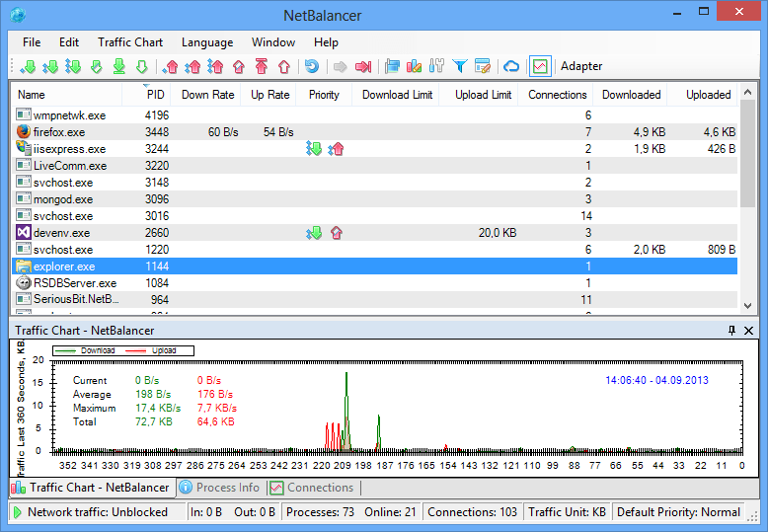Click the gray right arrow toolbar icon
This screenshot has height=532, width=768.
[340, 66]
